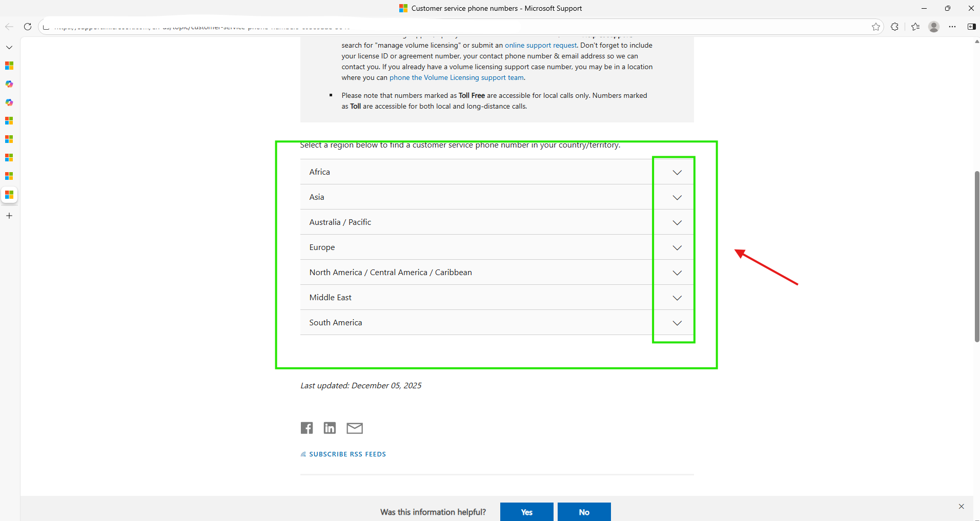Expand the Europe region section
This screenshot has width=980, height=521.
(x=497, y=247)
